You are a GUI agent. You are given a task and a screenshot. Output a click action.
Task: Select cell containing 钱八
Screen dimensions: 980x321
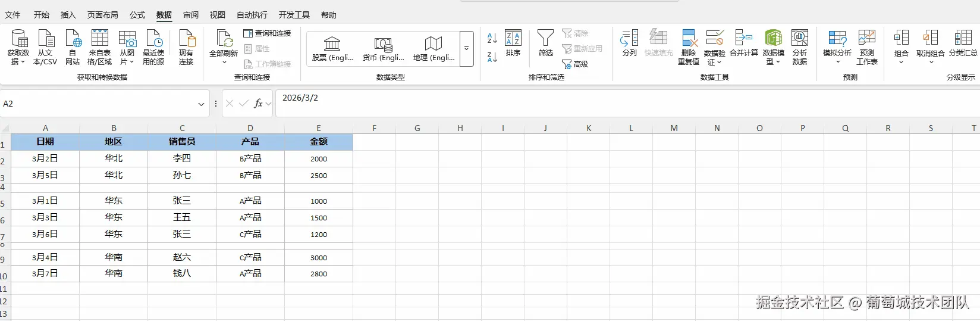(182, 273)
